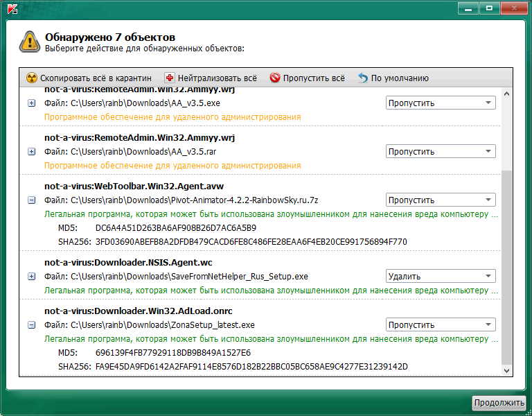This screenshot has width=532, height=416.
Task: Click orange remote admin description under AA_v3.5.rar
Action: tap(172, 166)
